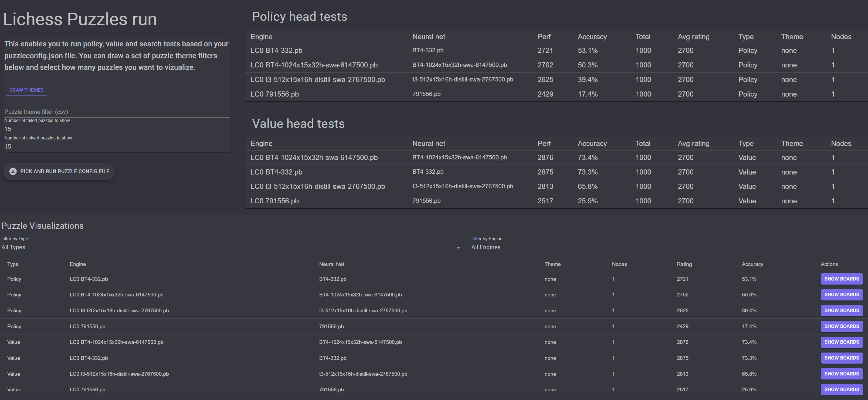
Task: Click the Policy head tests heading
Action: click(x=300, y=16)
